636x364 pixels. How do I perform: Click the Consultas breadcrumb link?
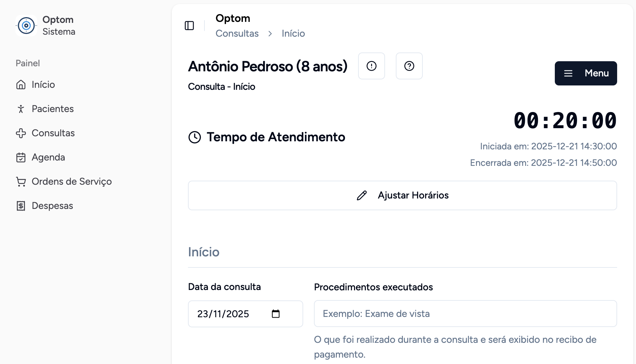(237, 33)
